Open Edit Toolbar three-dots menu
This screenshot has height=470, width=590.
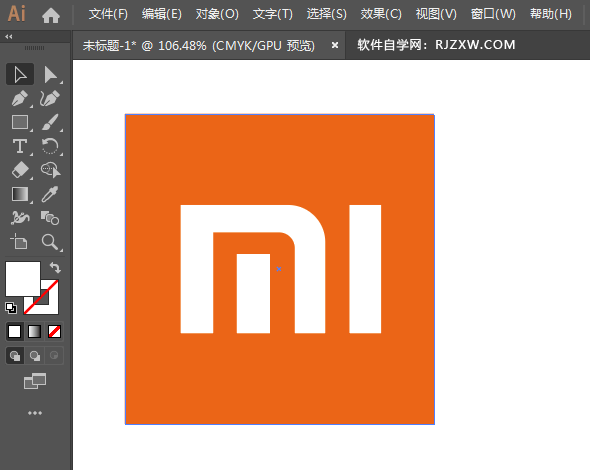click(35, 413)
